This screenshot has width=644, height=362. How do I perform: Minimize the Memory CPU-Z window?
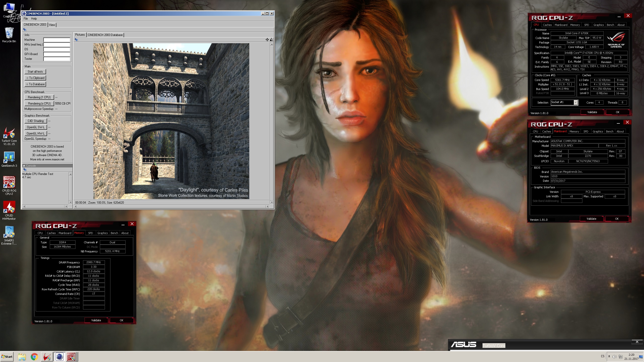pyautogui.click(x=123, y=224)
